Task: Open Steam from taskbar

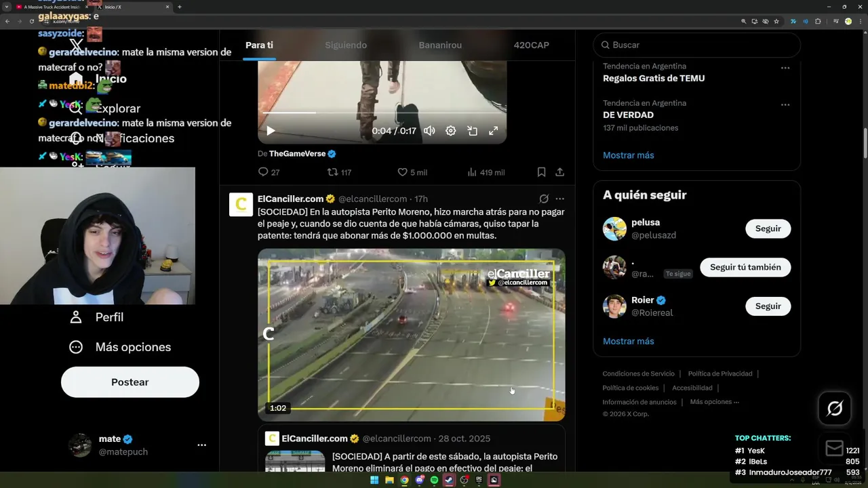Action: point(449,480)
